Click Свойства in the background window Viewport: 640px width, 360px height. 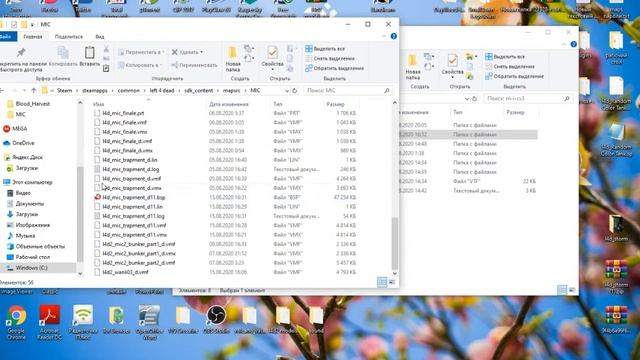pos(452,66)
